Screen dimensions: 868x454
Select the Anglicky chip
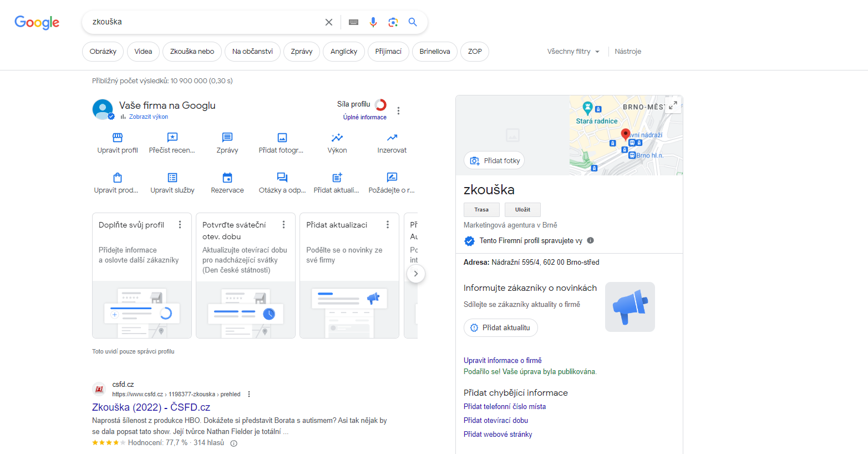[344, 52]
